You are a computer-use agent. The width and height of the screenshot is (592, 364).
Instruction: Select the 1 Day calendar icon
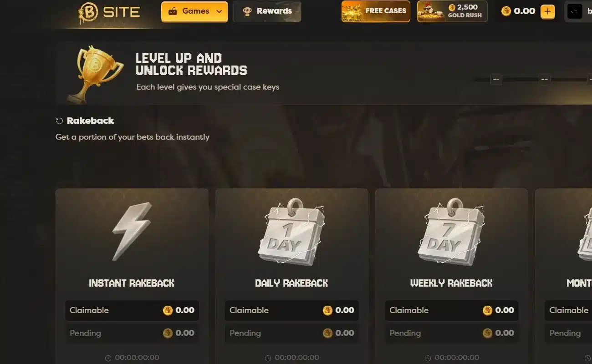tap(291, 232)
